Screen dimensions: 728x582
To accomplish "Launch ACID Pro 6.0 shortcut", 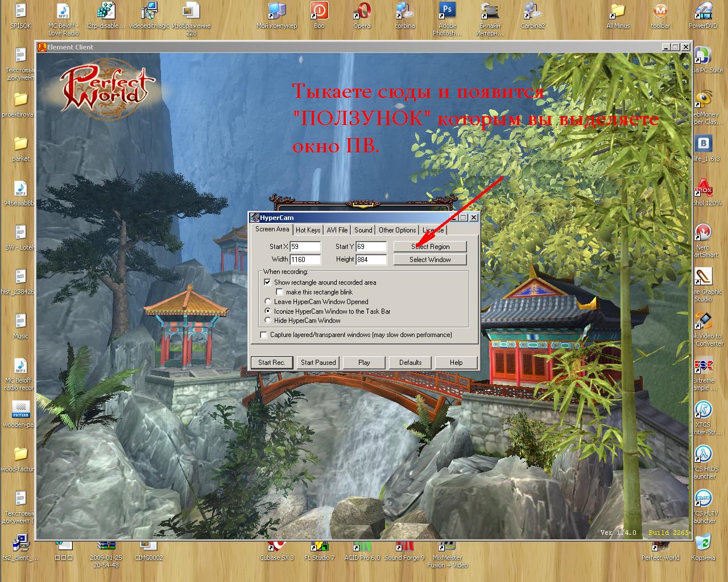I will pos(362,551).
